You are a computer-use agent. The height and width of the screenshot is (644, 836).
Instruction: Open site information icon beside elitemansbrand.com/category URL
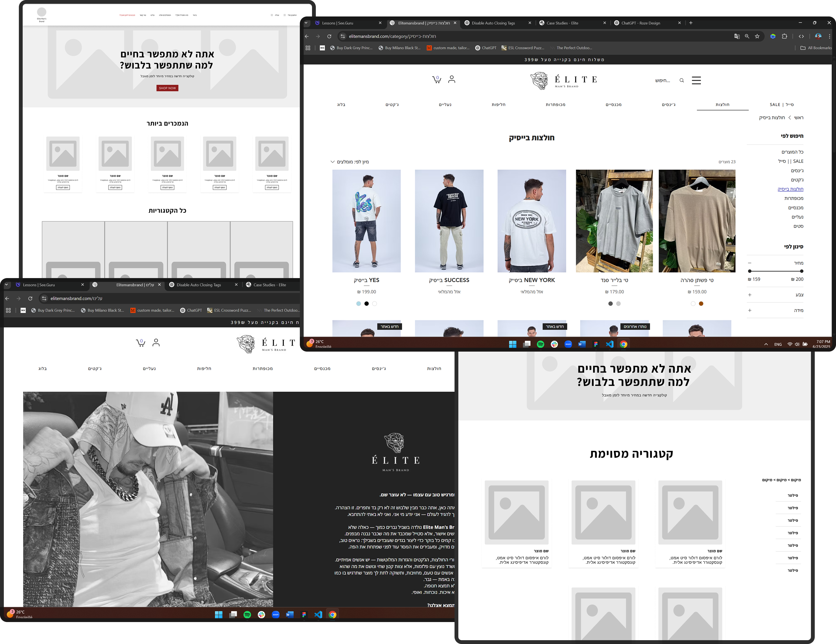click(343, 36)
